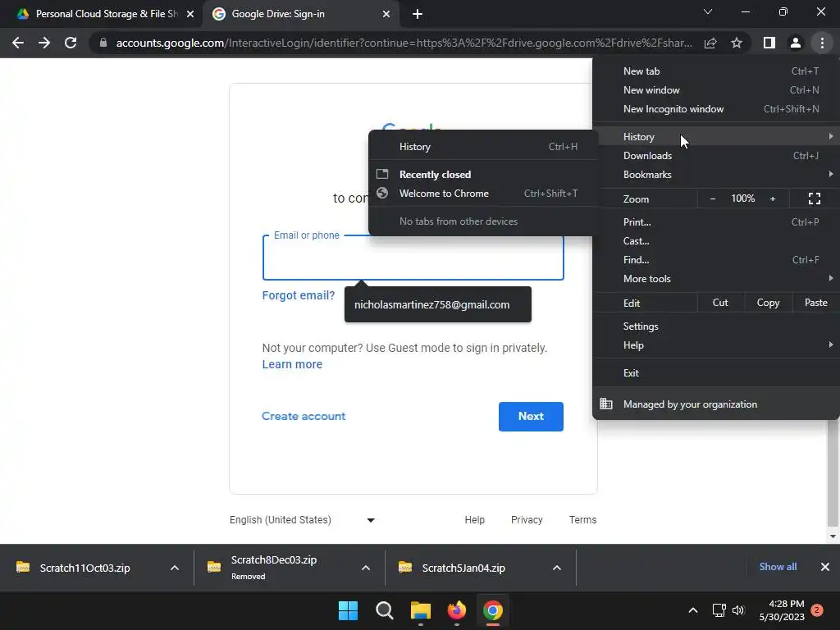Go back using the browser back arrow

pyautogui.click(x=18, y=43)
